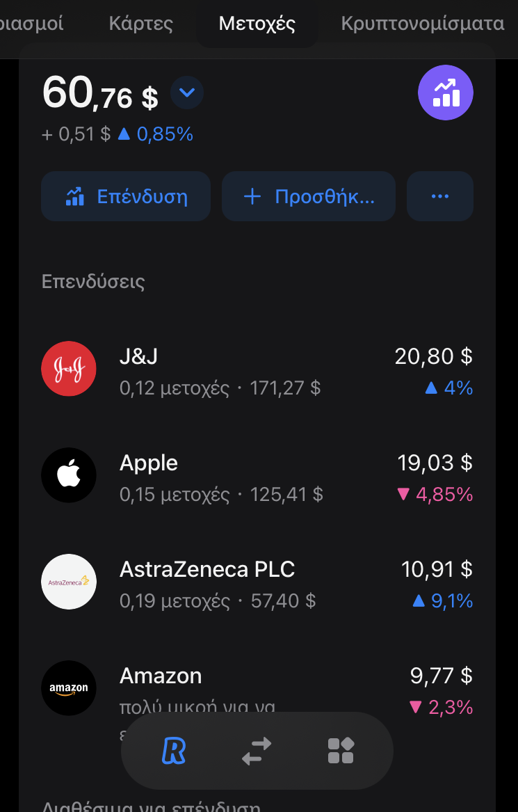Open Apple holding value 19,03 $
The height and width of the screenshot is (812, 518).
pos(435,463)
